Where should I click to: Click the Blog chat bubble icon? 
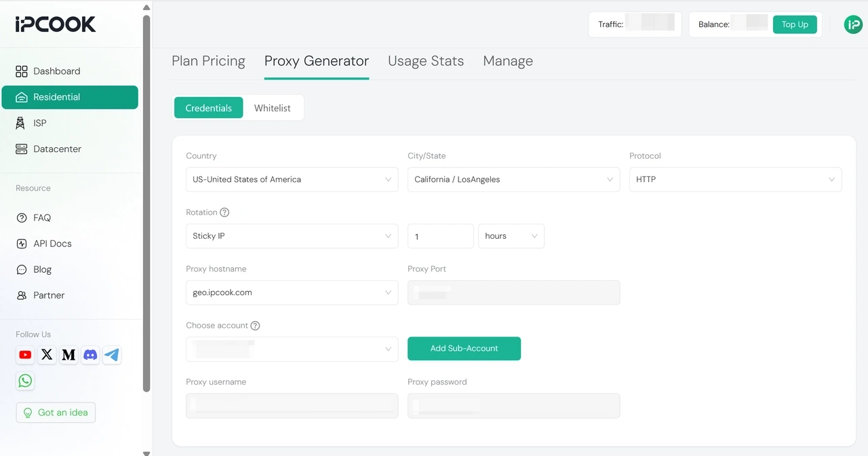click(22, 269)
